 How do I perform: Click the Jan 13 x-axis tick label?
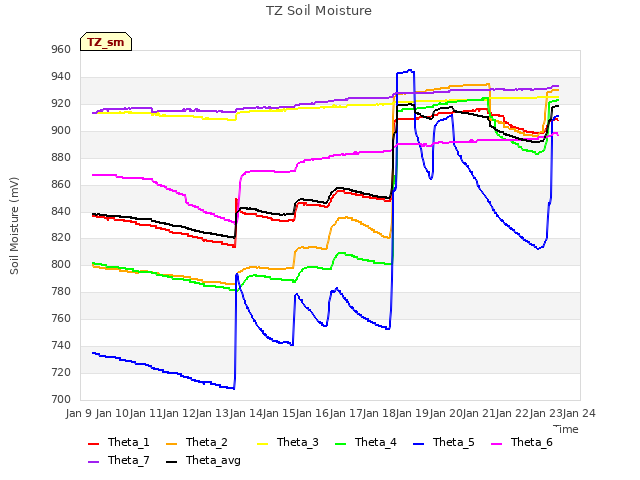pyautogui.click(x=211, y=413)
